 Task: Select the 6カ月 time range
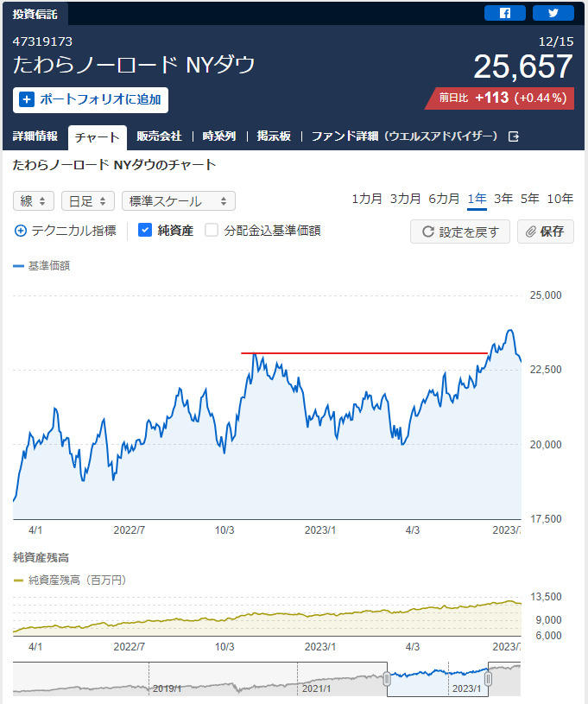click(444, 199)
